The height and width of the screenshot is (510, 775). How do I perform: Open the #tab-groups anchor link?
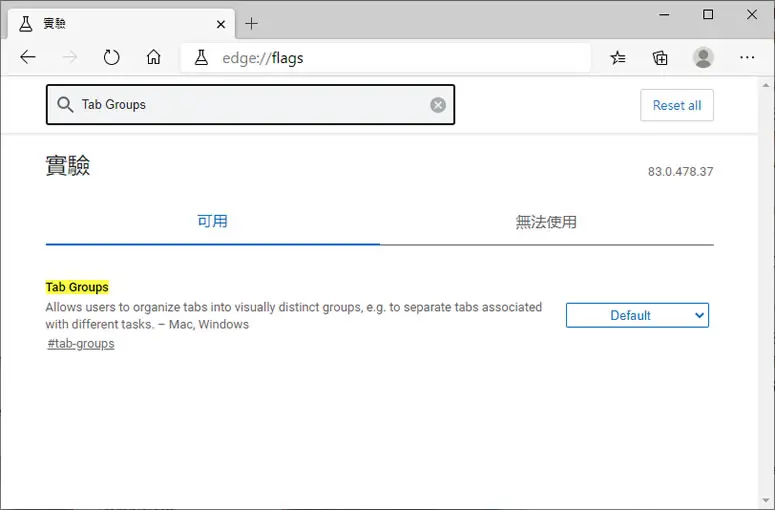click(x=81, y=343)
